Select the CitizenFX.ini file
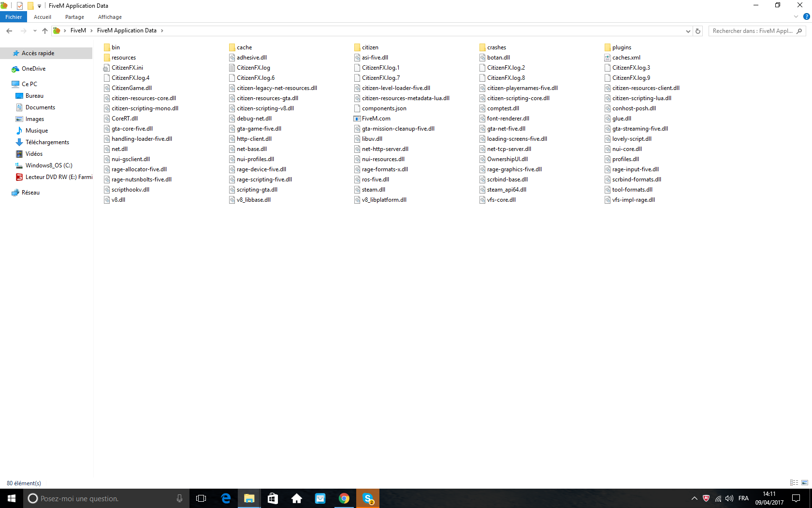The width and height of the screenshot is (812, 508). (123, 68)
